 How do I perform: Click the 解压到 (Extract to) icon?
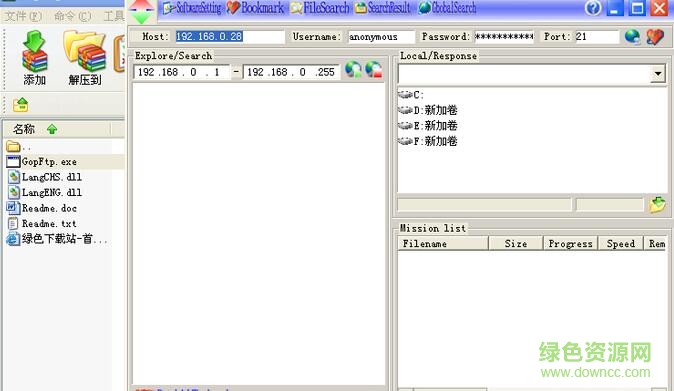[85, 58]
